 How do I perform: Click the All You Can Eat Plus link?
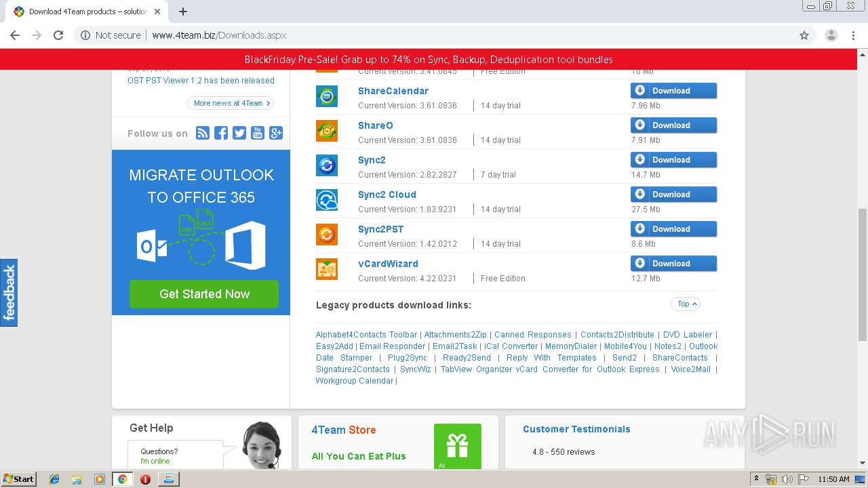coord(359,456)
